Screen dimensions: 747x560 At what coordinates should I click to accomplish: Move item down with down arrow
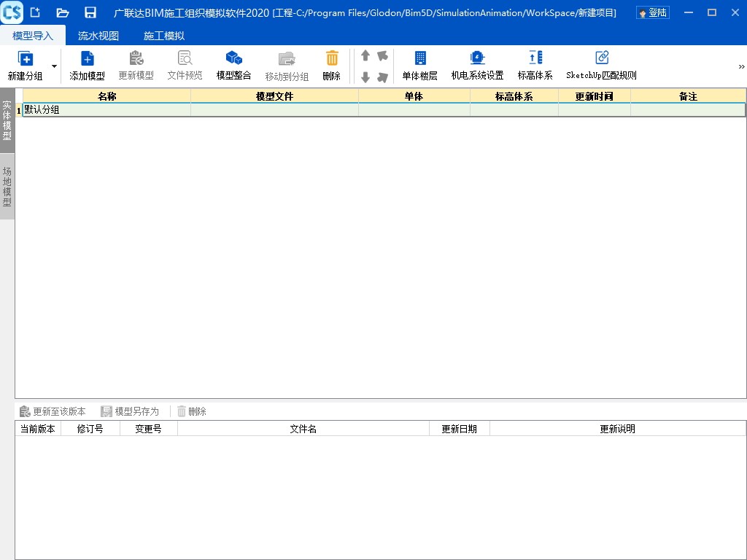tap(365, 77)
